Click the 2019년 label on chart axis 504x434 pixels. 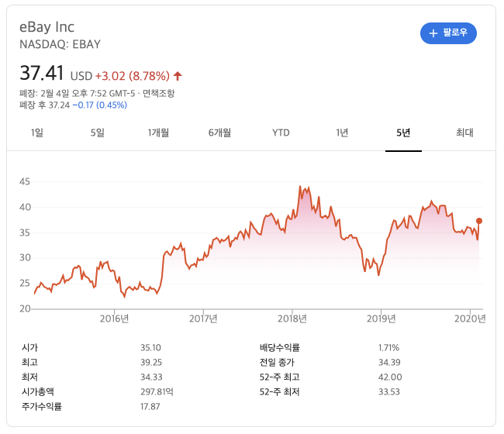381,319
